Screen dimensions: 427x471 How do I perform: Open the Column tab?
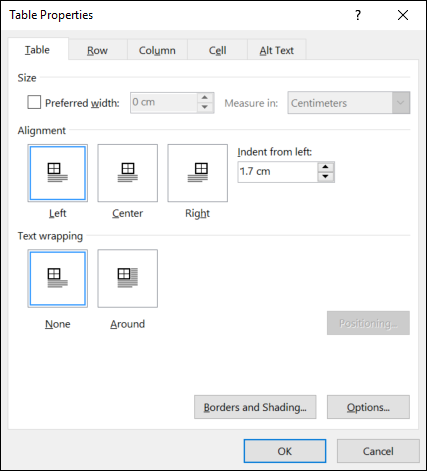click(x=157, y=50)
